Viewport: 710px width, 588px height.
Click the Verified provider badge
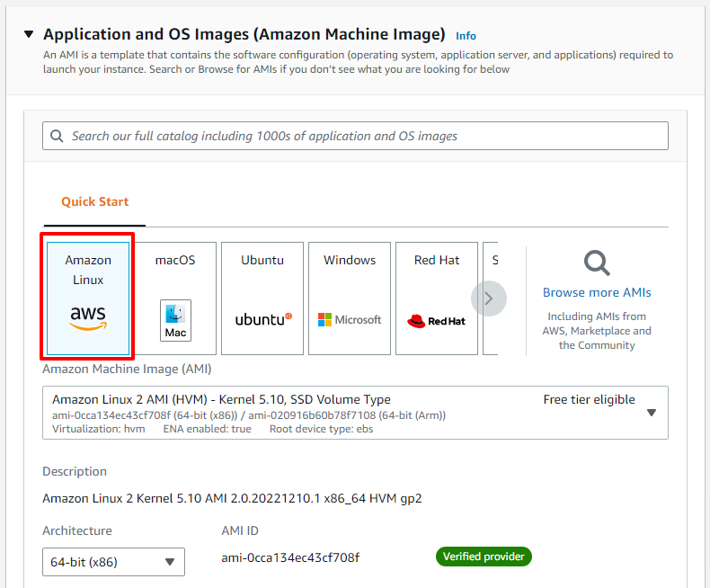484,557
